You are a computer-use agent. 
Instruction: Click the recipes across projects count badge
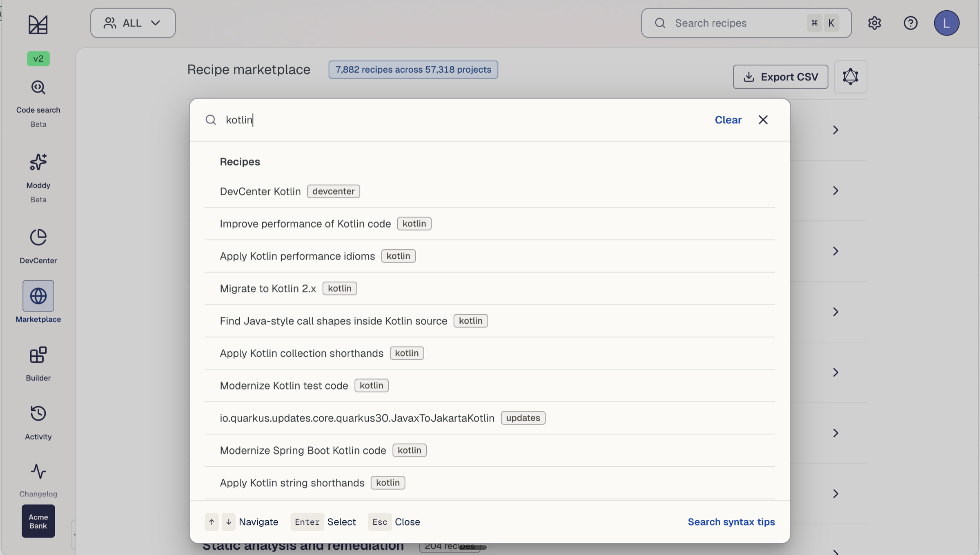(413, 69)
